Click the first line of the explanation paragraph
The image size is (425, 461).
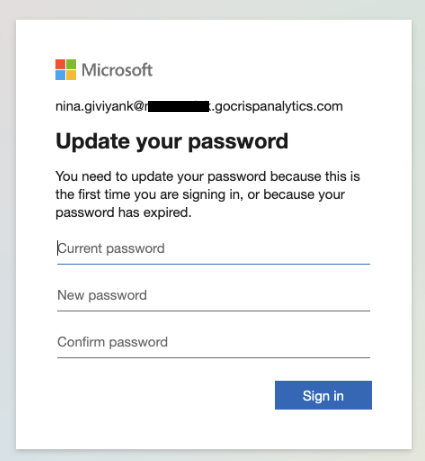208,176
